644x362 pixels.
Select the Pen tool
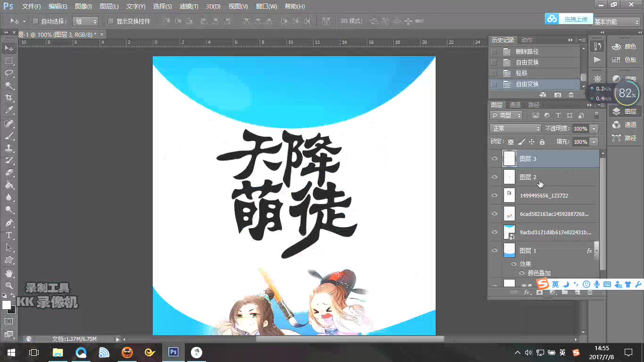click(x=9, y=222)
